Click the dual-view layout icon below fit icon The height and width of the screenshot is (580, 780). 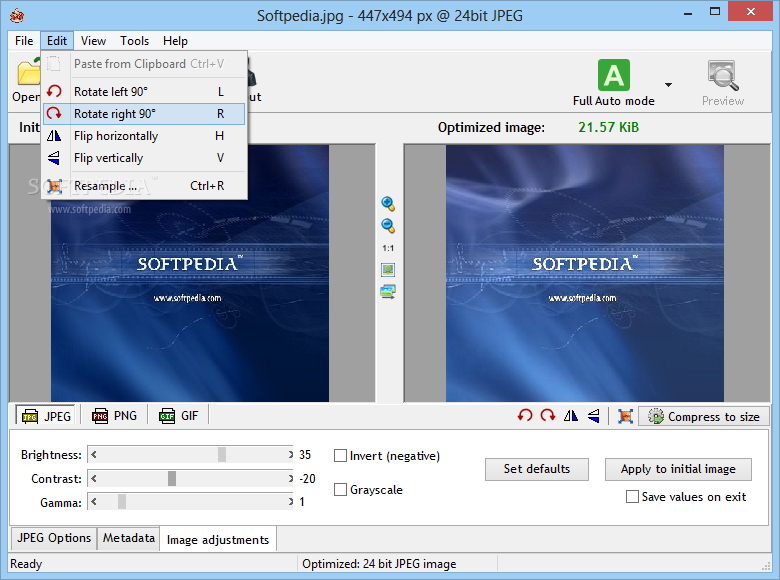tap(388, 291)
